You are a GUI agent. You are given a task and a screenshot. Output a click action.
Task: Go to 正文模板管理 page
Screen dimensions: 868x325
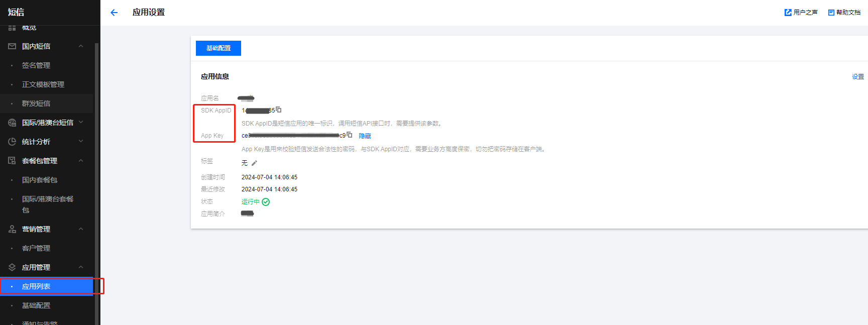[43, 84]
